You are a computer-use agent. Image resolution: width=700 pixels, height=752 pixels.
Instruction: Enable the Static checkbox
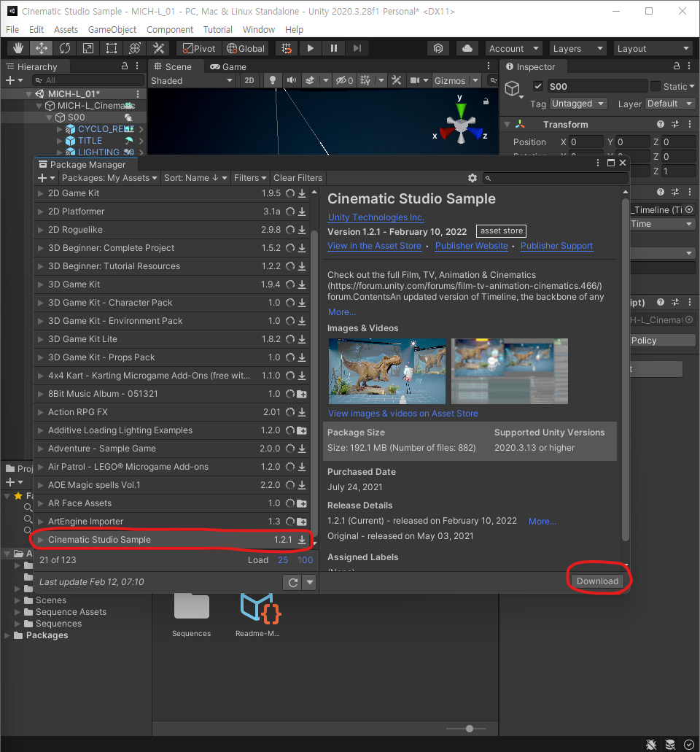click(656, 86)
